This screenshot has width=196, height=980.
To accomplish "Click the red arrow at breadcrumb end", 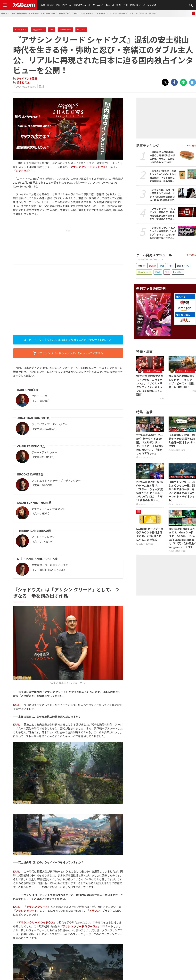I will (194, 13).
